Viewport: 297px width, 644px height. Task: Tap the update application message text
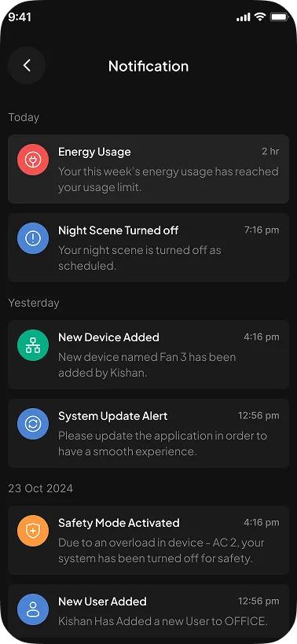click(163, 443)
